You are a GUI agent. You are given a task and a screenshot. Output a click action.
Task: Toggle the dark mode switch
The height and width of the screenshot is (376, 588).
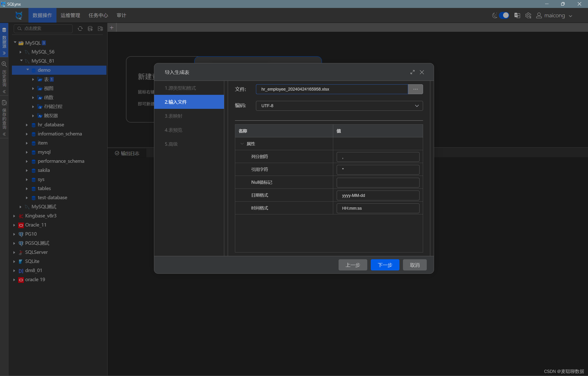tap(504, 15)
